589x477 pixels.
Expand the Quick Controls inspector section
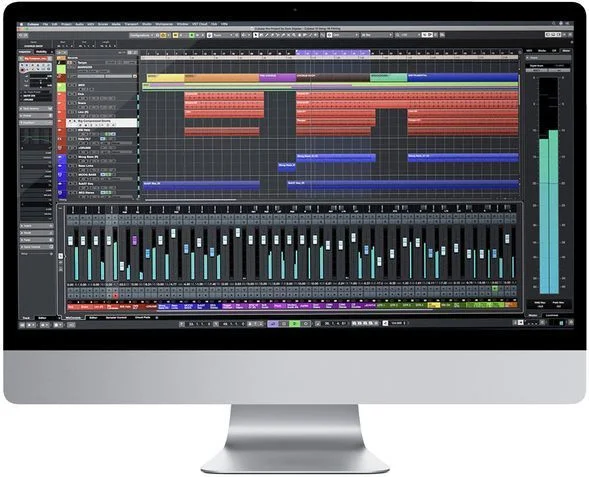tap(36, 247)
